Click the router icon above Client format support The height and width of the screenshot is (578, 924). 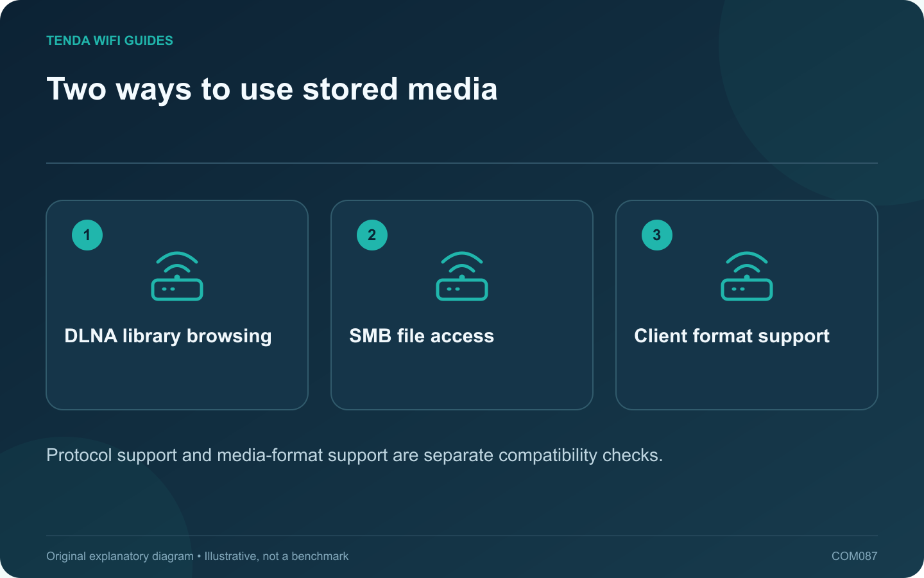point(747,276)
